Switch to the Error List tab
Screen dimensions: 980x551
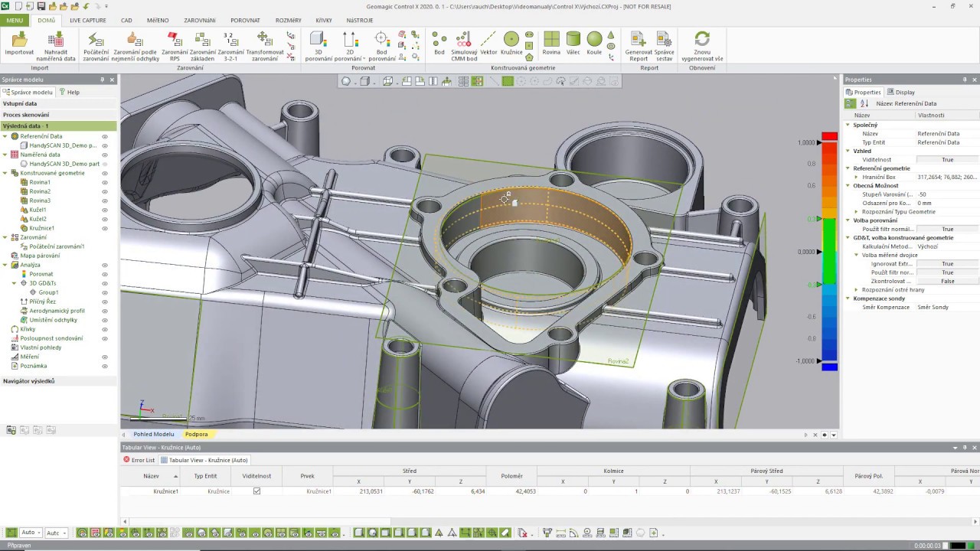pos(139,460)
